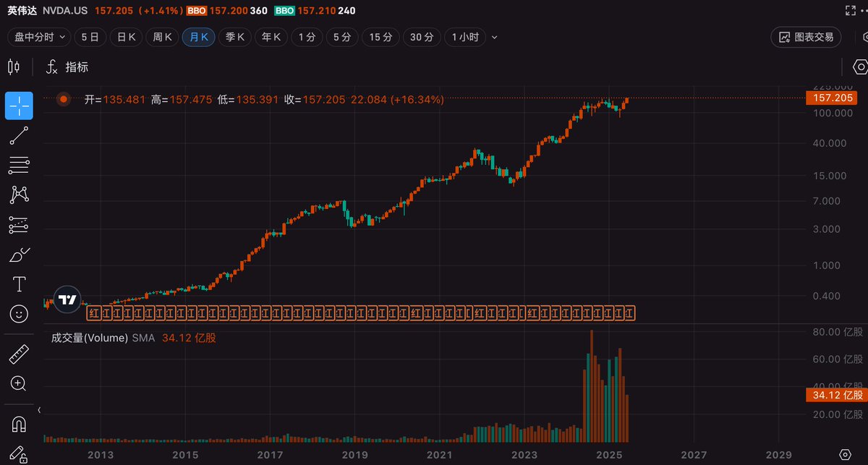This screenshot has height=465, width=868.
Task: Click the 成交量(Volume) indicator title
Action: [90, 338]
